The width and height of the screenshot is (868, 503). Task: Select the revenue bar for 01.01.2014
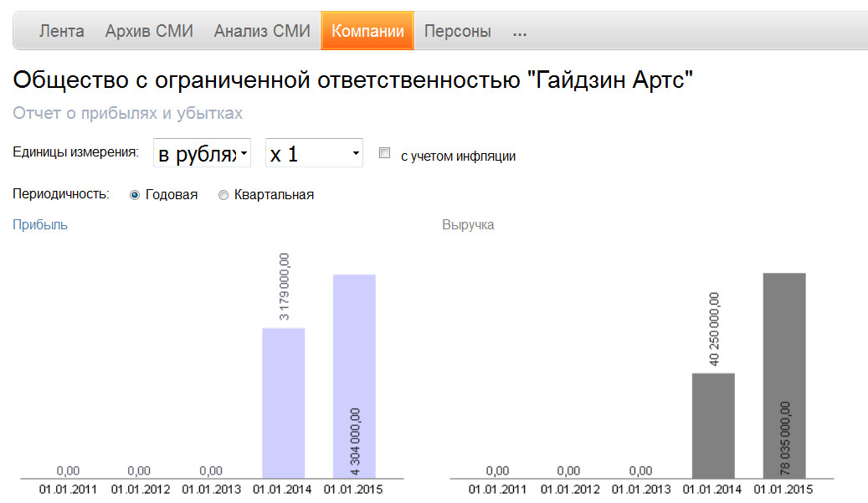tap(713, 425)
